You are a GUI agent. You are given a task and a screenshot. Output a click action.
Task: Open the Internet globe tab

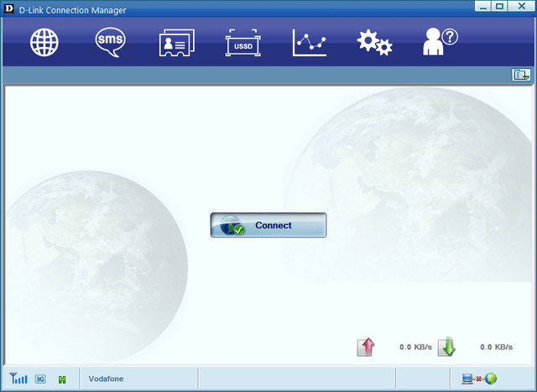[x=44, y=42]
